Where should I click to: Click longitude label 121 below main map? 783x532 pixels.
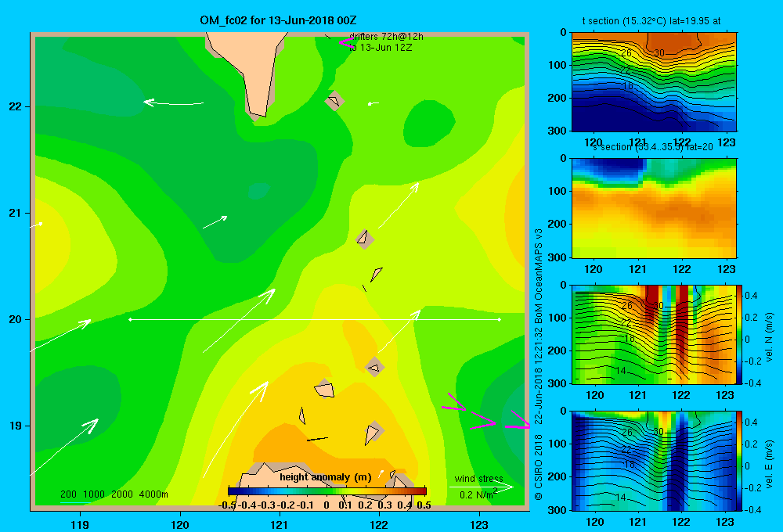280,524
